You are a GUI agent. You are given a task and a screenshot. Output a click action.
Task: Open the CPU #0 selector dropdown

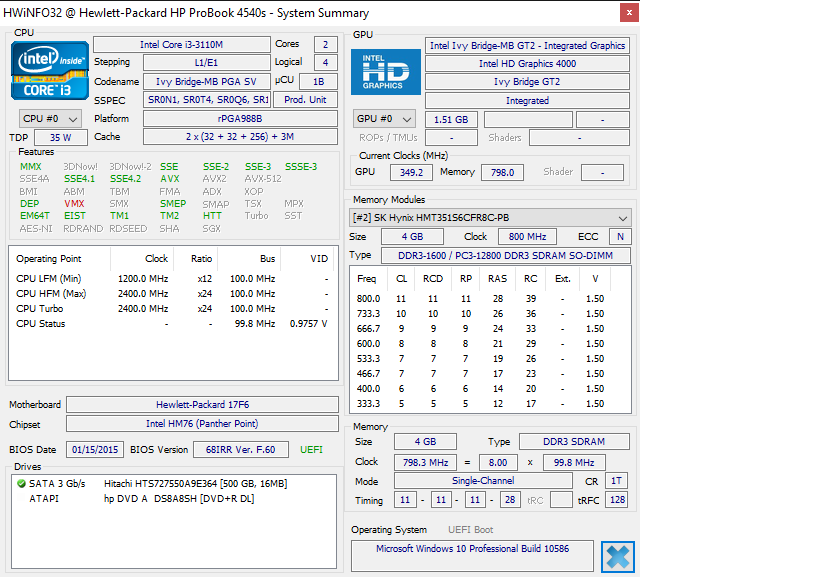(50, 119)
